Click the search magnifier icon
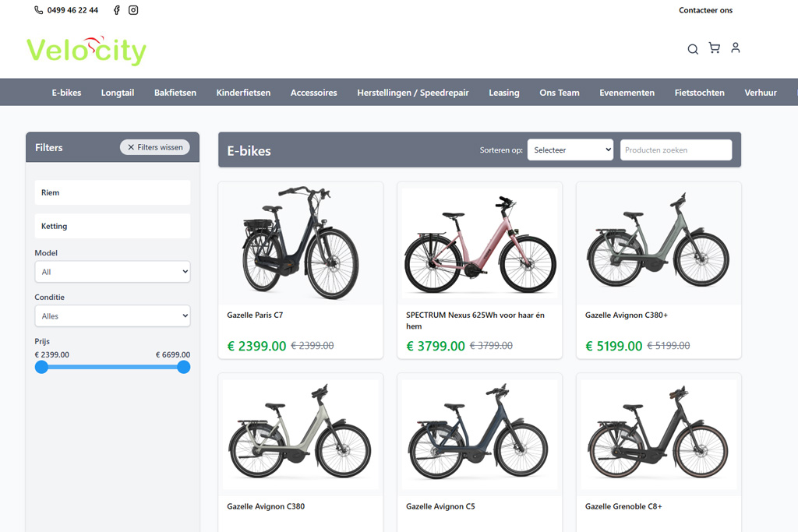 pos(692,50)
